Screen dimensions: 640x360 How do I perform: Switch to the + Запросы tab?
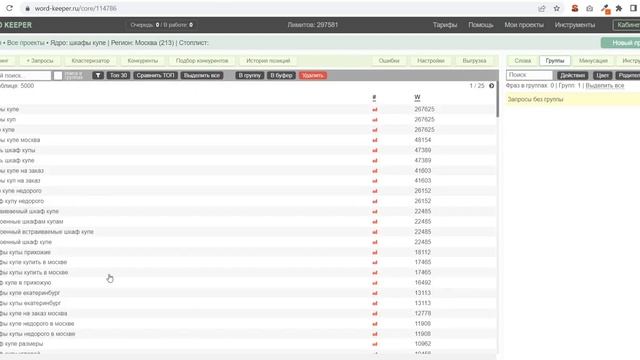[40, 61]
